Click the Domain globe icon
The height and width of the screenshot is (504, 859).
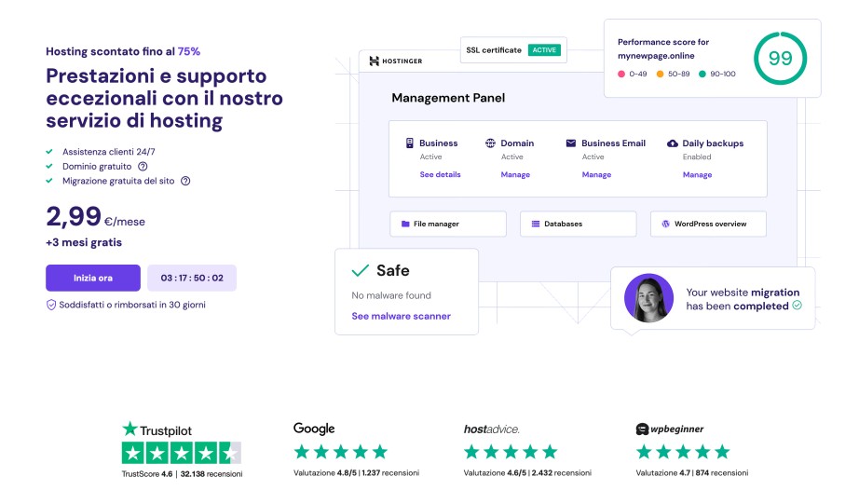490,143
